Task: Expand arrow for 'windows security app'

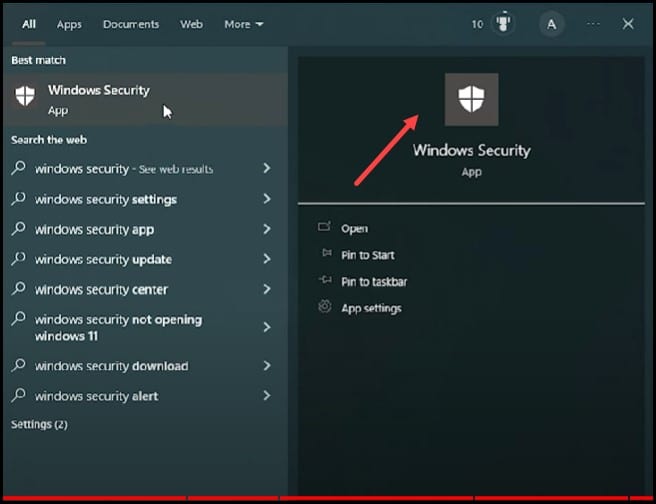Action: tap(266, 229)
